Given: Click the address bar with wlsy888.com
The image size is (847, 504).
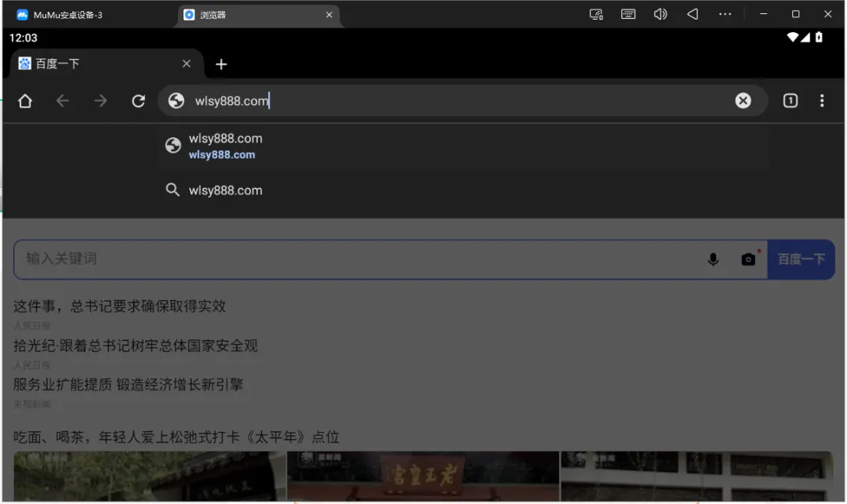Looking at the screenshot, I should pyautogui.click(x=462, y=100).
